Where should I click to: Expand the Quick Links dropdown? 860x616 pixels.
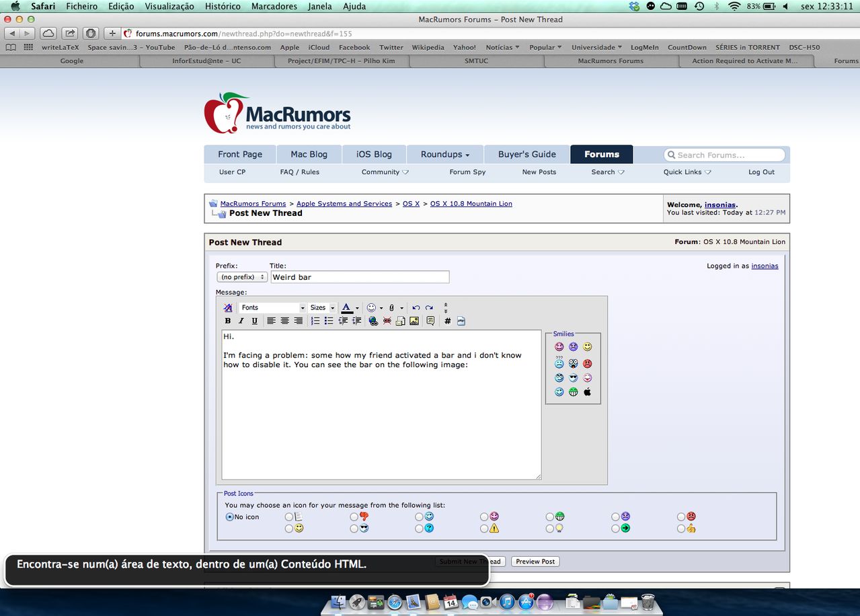coord(687,172)
